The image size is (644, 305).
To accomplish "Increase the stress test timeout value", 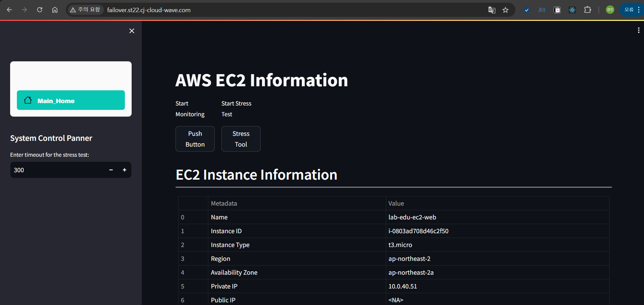I will (125, 170).
